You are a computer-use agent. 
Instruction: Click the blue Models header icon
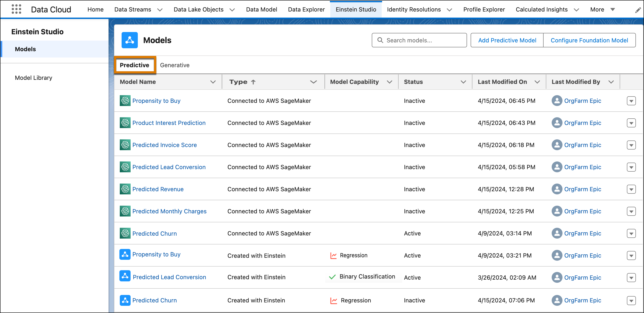click(129, 40)
